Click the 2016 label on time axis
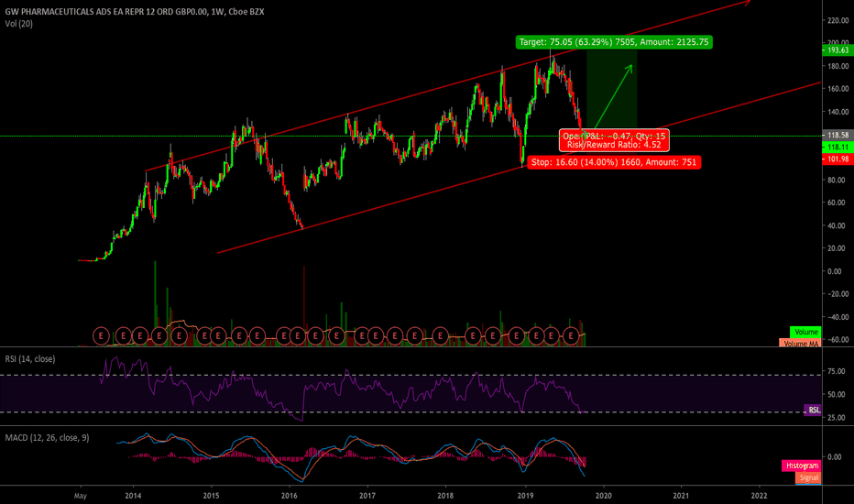 [290, 495]
